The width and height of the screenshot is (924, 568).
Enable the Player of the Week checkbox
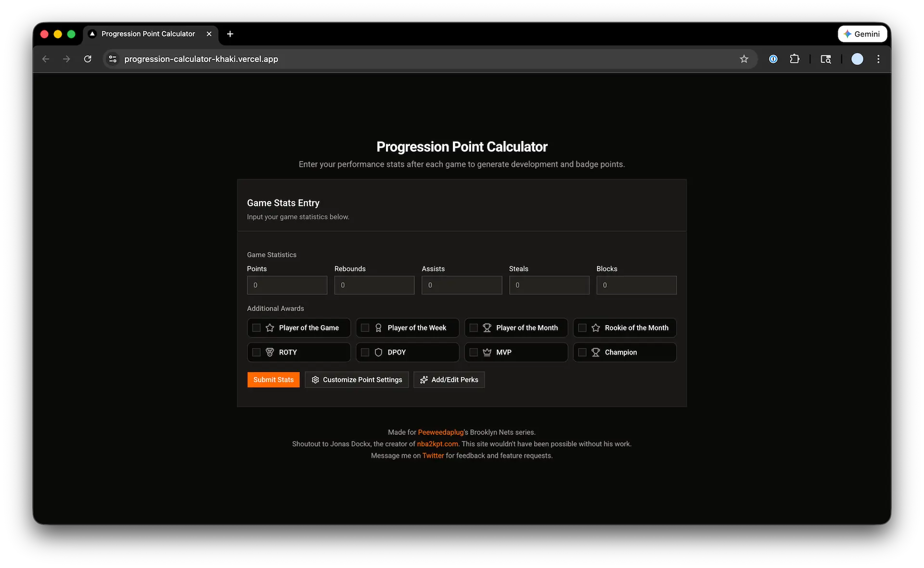tap(365, 328)
